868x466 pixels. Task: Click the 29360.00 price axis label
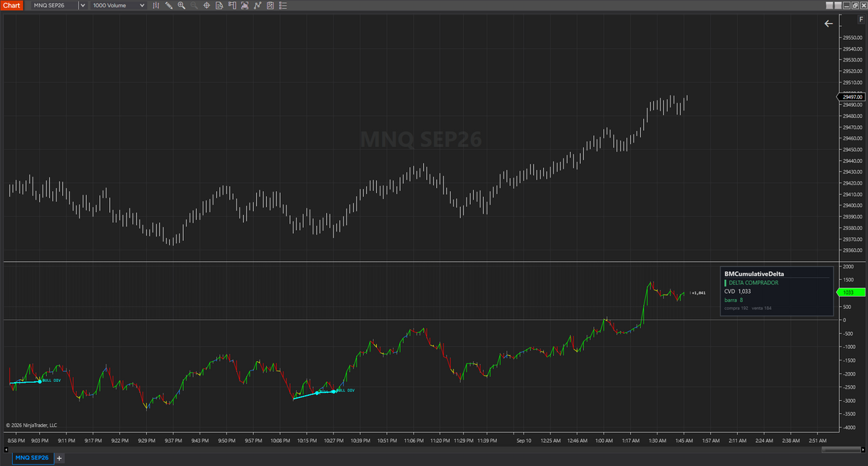click(x=852, y=250)
